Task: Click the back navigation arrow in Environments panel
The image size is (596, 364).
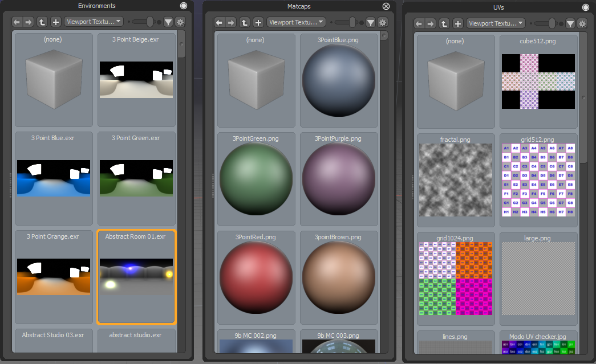Action: [17, 22]
